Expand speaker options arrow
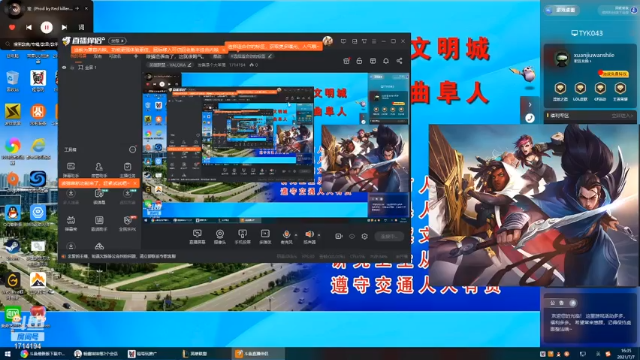The width and height of the screenshot is (640, 360). 318,235
